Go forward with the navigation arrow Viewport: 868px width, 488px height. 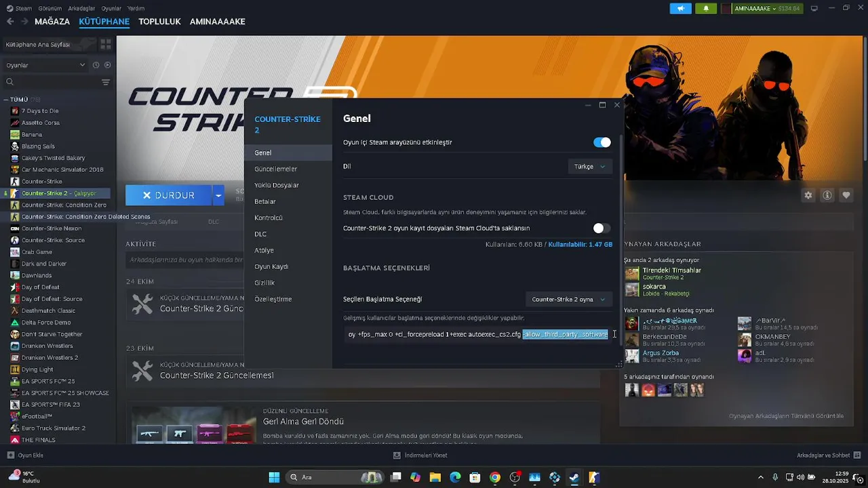tap(24, 22)
